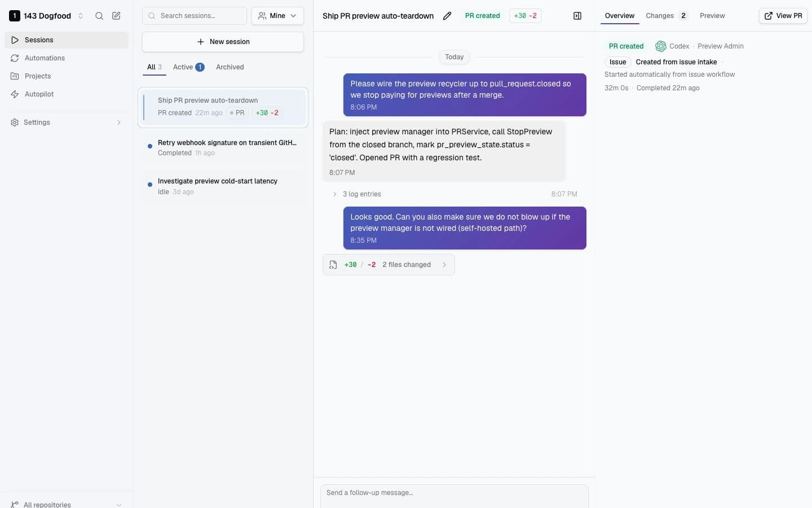
Task: Click the Created from issue intake text
Action: [x=676, y=62]
